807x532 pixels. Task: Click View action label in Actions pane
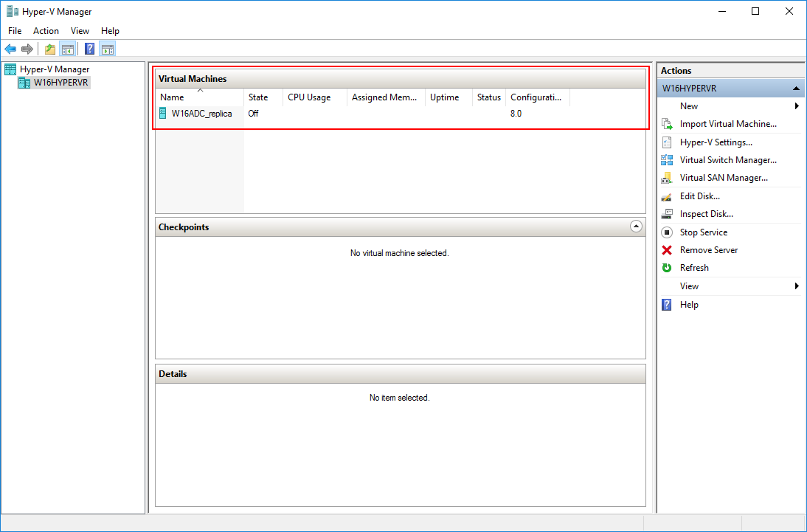(689, 286)
